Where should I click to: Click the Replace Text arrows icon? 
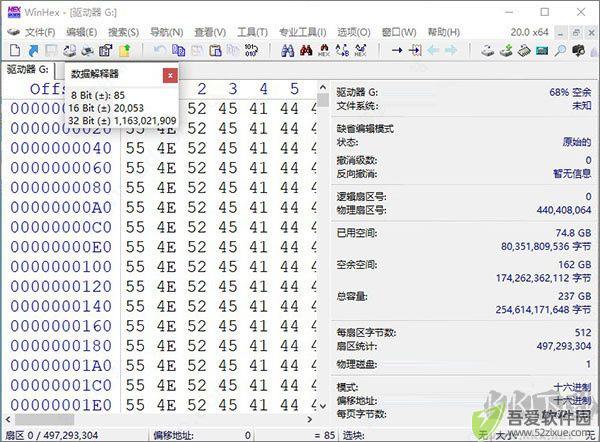coord(342,50)
